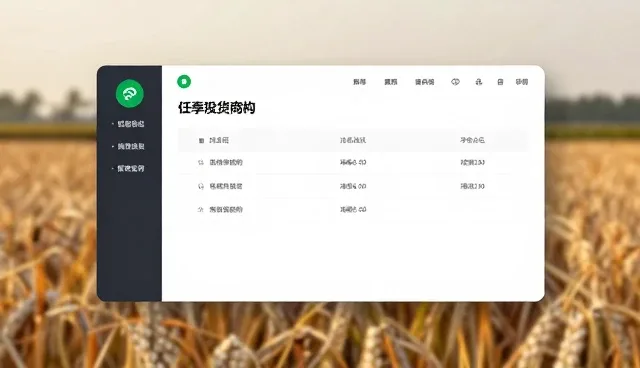Click the icon at the start of the first data row
The height and width of the screenshot is (368, 640).
click(x=200, y=162)
